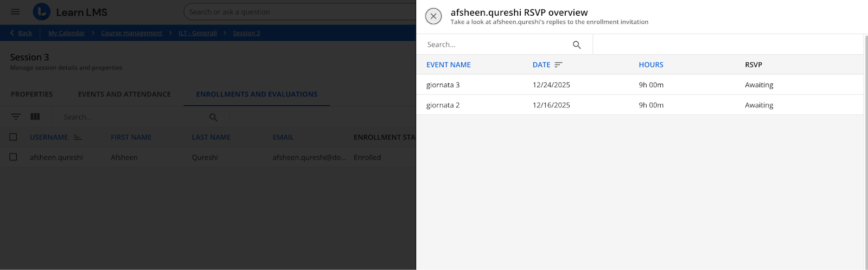Close the RSVP overview panel
Image resolution: width=868 pixels, height=270 pixels.
click(433, 16)
